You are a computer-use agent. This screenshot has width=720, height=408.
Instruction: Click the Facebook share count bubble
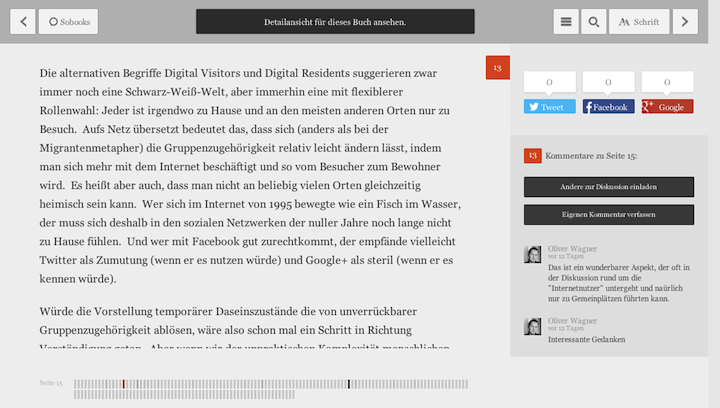tap(608, 83)
